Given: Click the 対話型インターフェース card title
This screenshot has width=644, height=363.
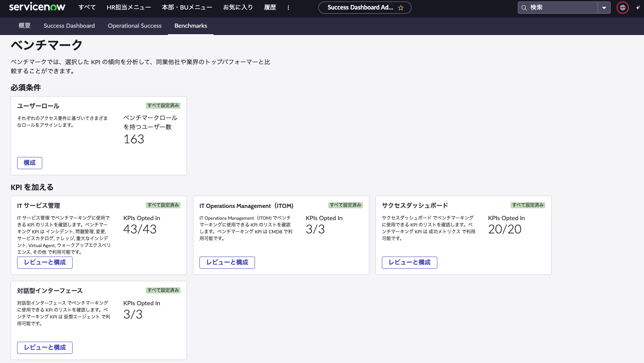Looking at the screenshot, I should pos(50,291).
